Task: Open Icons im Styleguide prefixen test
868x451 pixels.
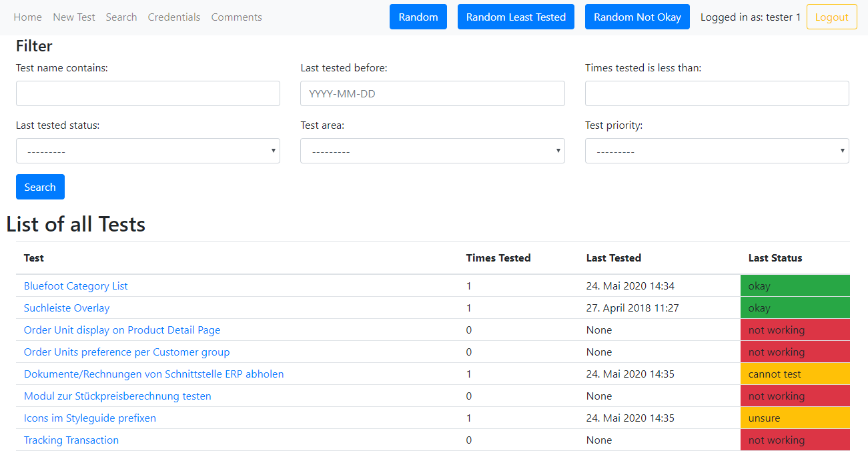Action: tap(90, 418)
